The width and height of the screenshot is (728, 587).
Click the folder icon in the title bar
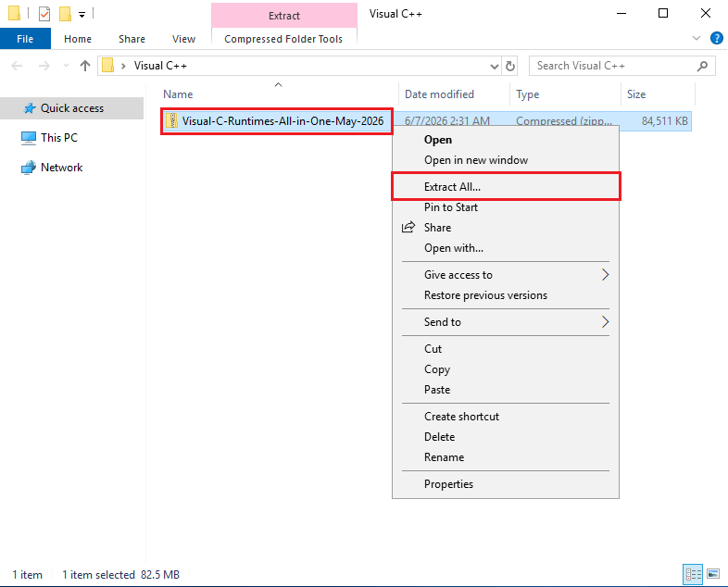coord(15,14)
